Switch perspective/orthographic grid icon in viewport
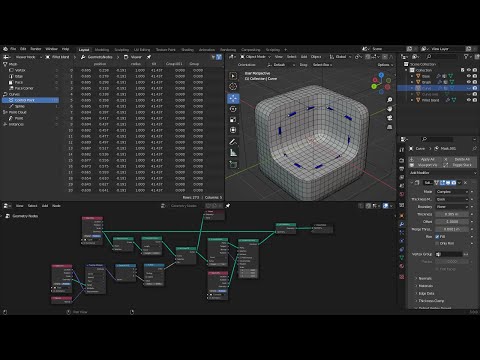 click(x=389, y=127)
